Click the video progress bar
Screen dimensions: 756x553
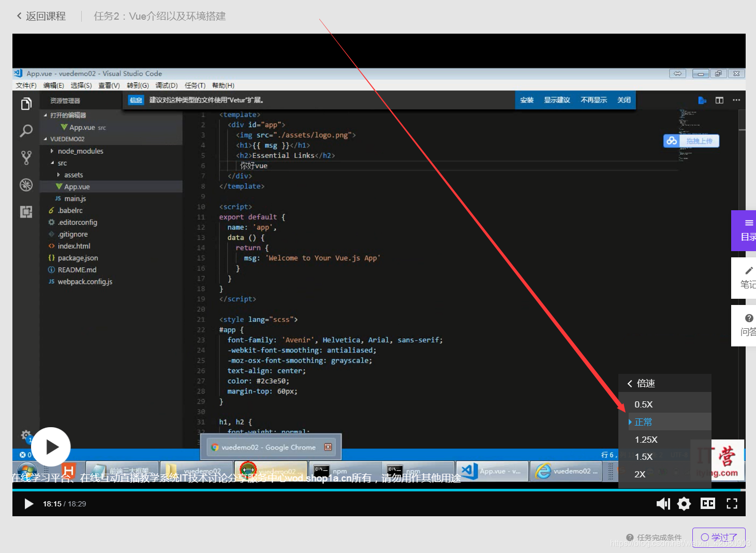379,490
